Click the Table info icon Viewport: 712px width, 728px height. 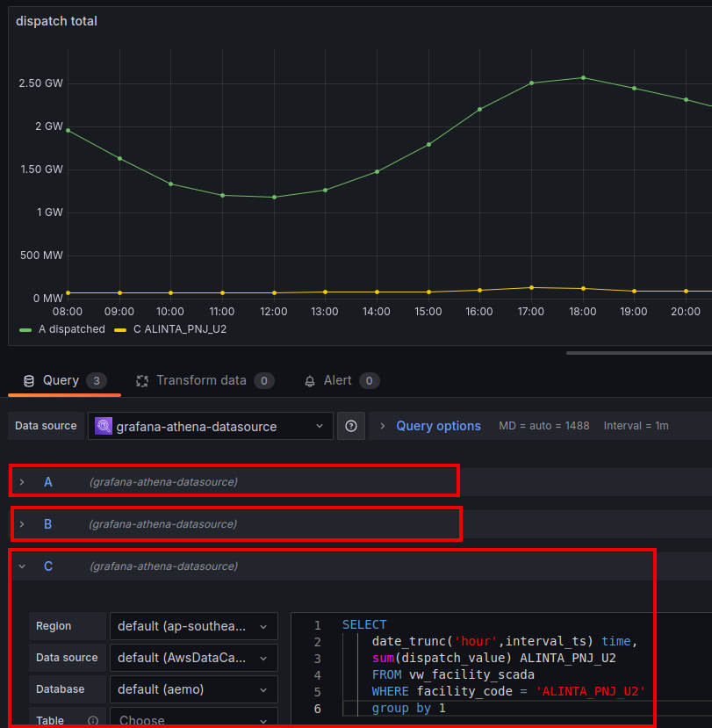point(93,720)
